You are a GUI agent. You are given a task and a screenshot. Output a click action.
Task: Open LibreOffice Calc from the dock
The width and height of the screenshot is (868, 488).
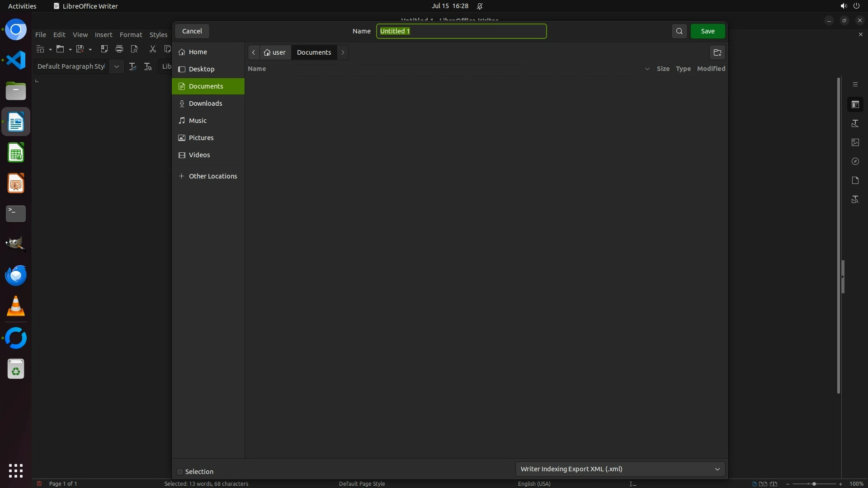[x=16, y=153]
